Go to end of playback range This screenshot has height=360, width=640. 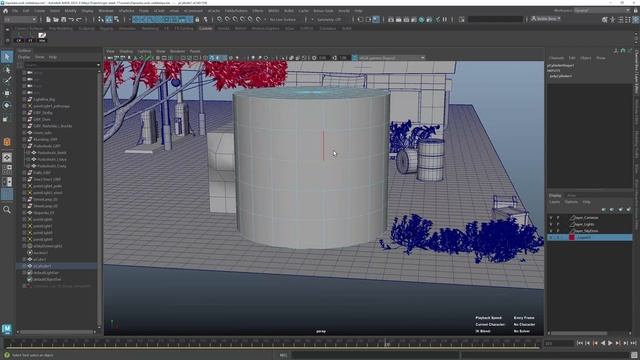click(x=633, y=343)
